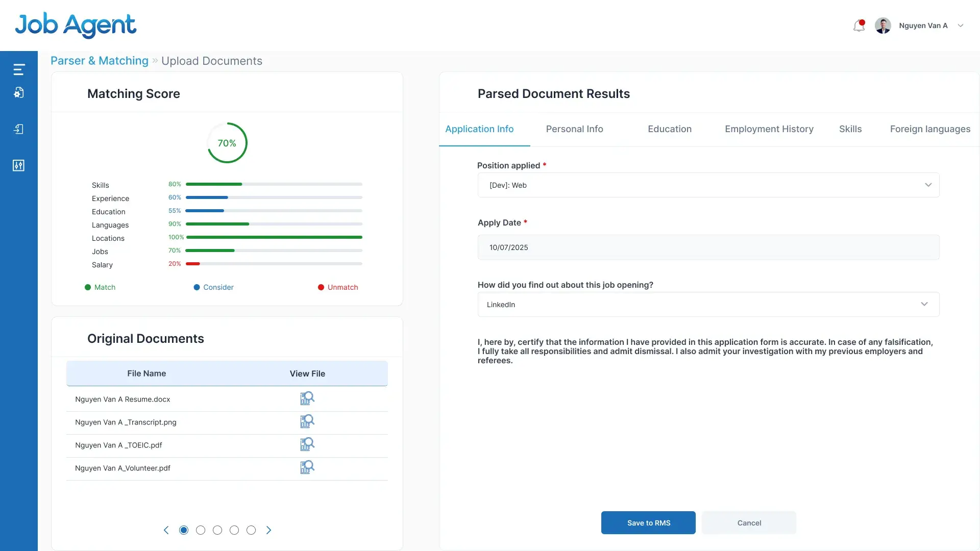Screen dimensions: 980x551
Task: Toggle the sidebar hamburger menu
Action: [19, 69]
